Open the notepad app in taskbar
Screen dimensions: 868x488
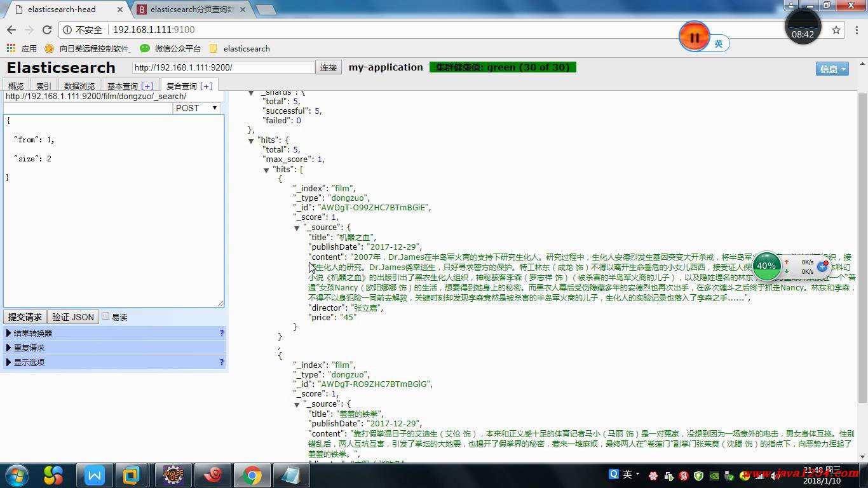[292, 475]
